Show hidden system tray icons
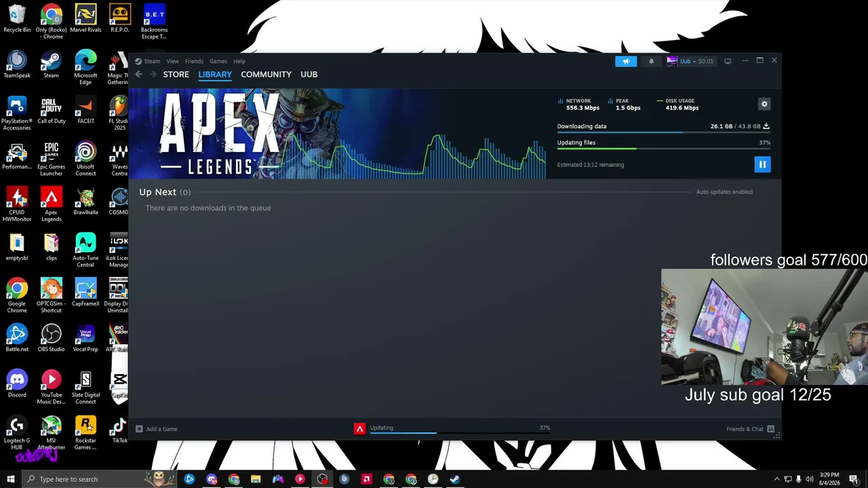Image resolution: width=868 pixels, height=488 pixels. coord(776,479)
